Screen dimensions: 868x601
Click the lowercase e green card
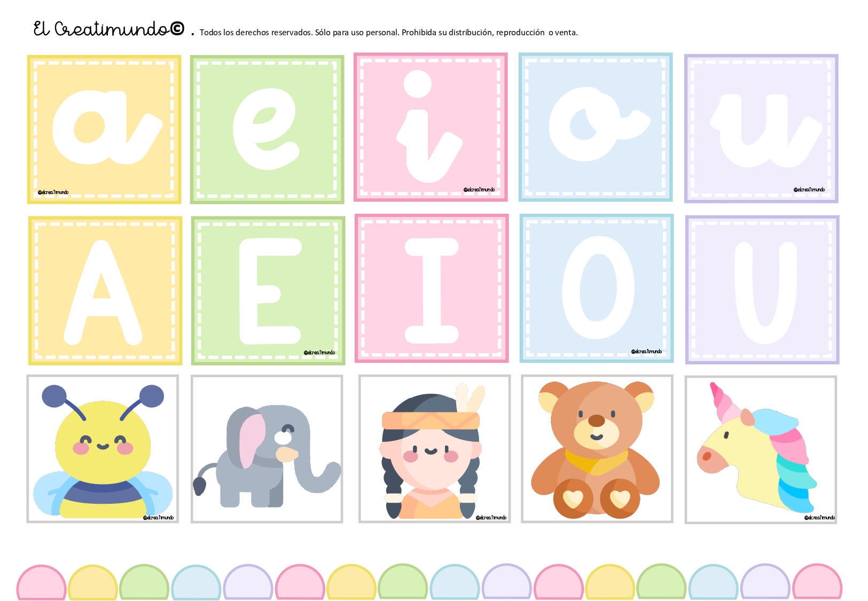[x=267, y=129]
